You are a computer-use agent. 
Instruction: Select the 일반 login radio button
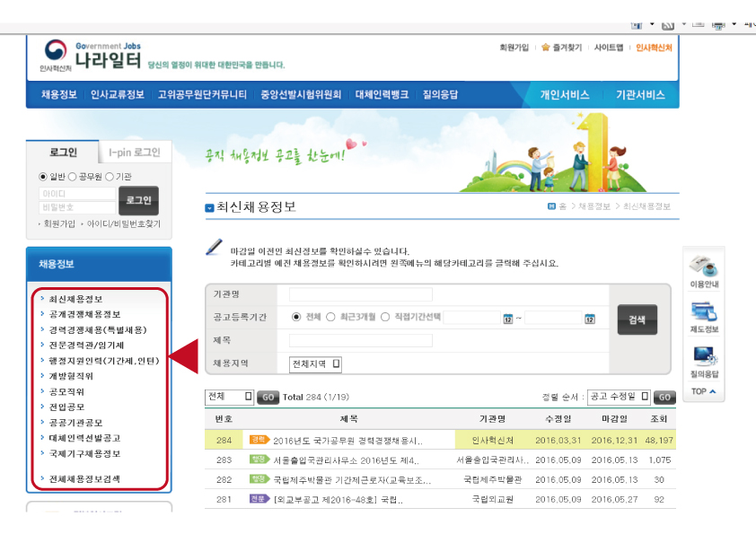coord(43,177)
